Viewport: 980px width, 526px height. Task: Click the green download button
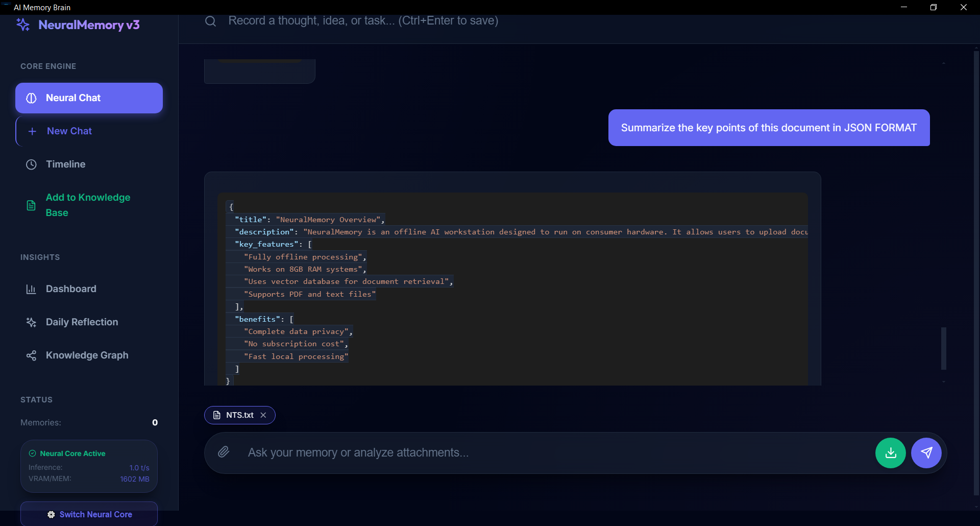pyautogui.click(x=890, y=453)
